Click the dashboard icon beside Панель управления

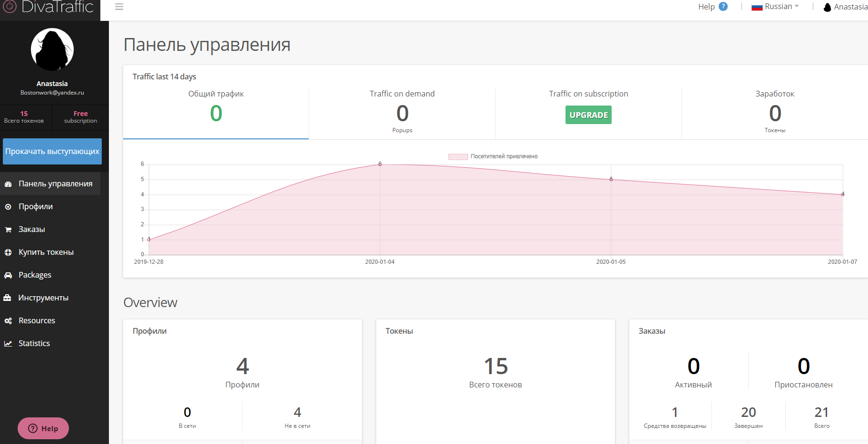tap(8, 184)
